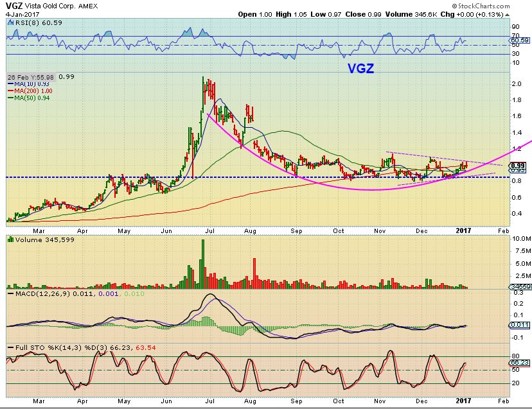Click the Low 0.97 header value
This screenshot has width=532, height=409.
(326, 14)
